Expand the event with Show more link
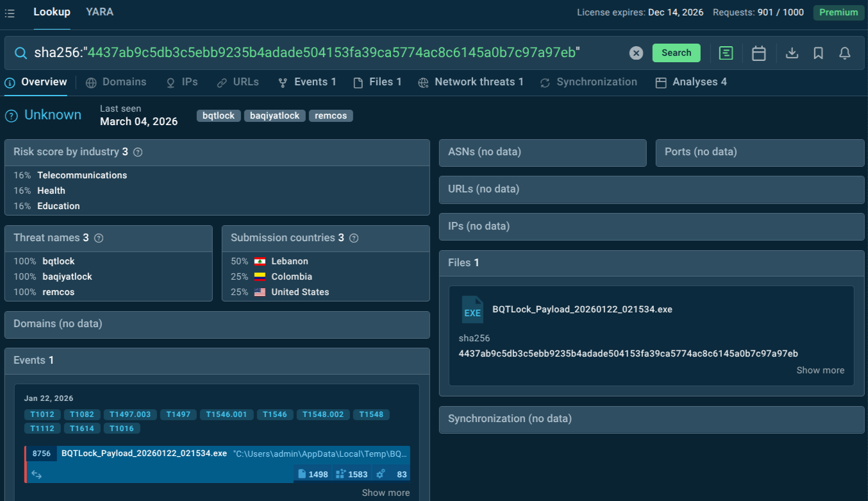This screenshot has width=868, height=501. pyautogui.click(x=385, y=492)
